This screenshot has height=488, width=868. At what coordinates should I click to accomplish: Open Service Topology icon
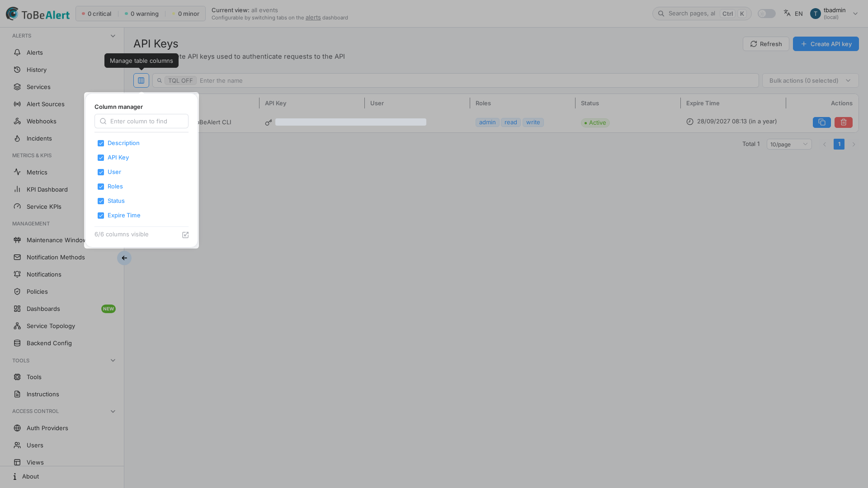tap(17, 326)
